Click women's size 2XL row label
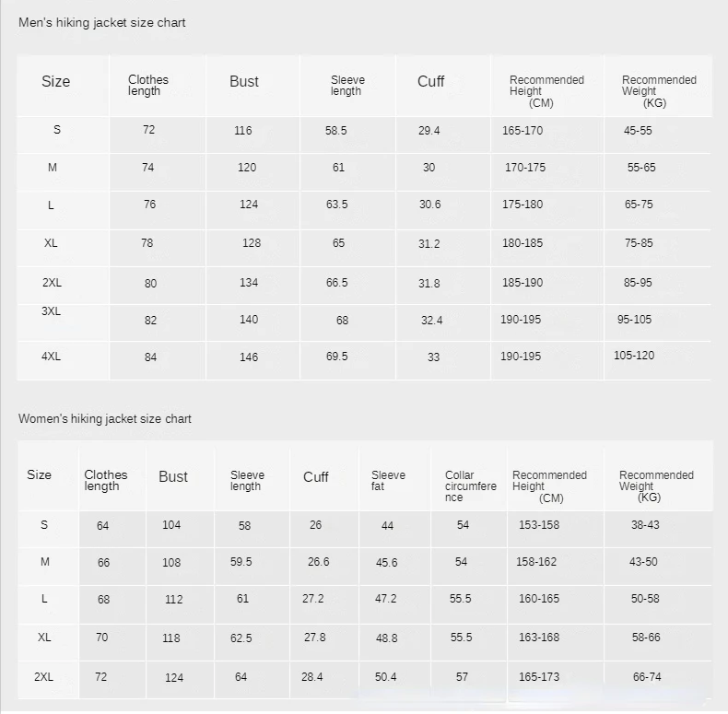 pyautogui.click(x=43, y=677)
